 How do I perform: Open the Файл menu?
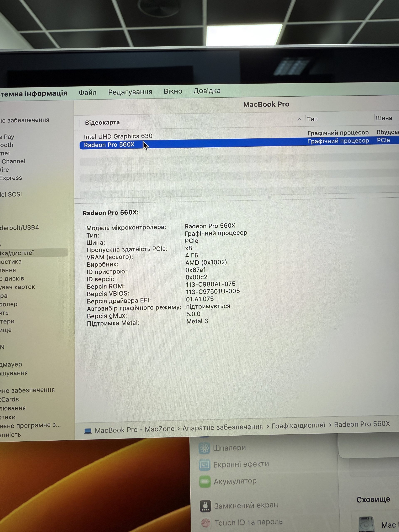[x=87, y=92]
